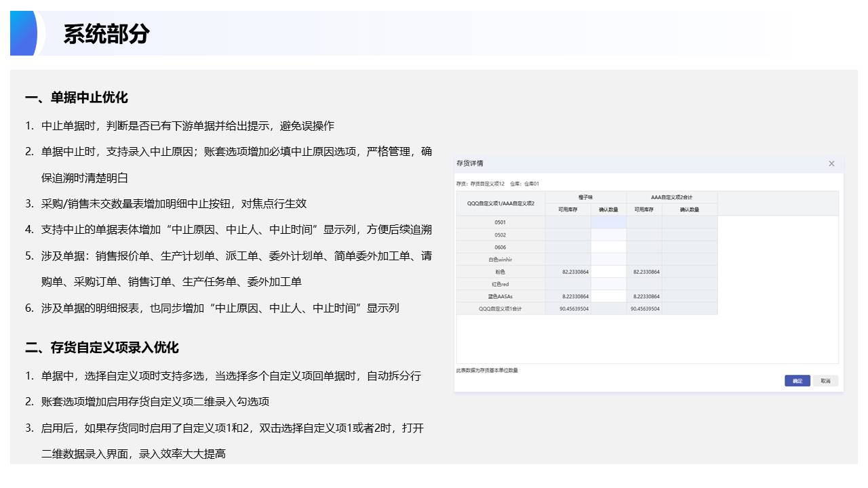The width and height of the screenshot is (868, 488).
Task: Click 确认数量 input cell for row 0606
Action: (608, 247)
